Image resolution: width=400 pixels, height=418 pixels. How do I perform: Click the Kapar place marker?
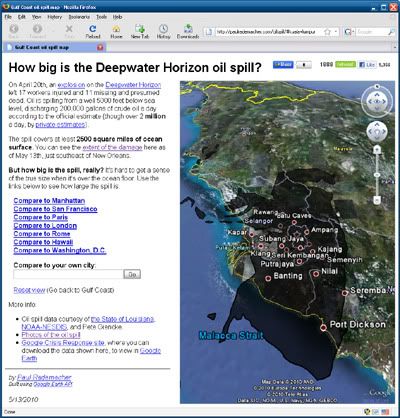pyautogui.click(x=252, y=235)
